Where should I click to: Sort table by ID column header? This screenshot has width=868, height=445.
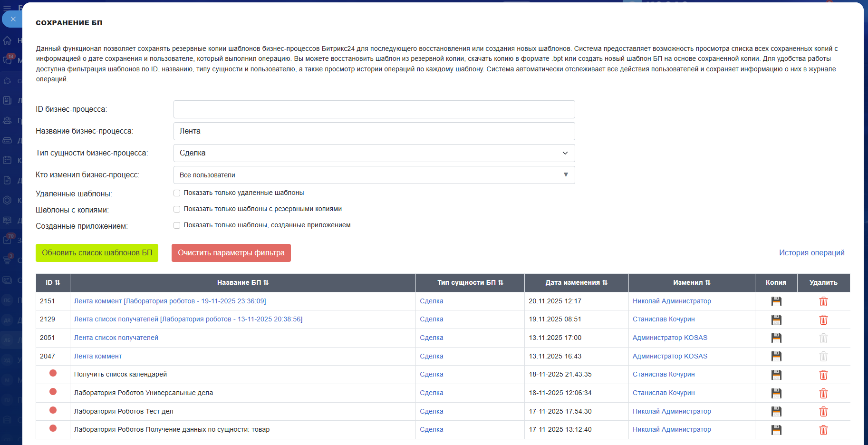(x=53, y=282)
